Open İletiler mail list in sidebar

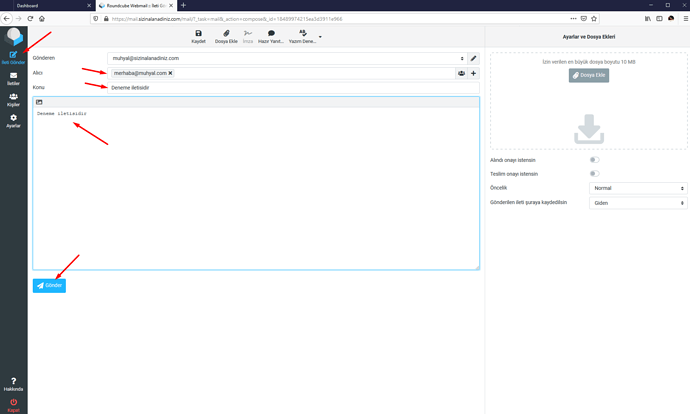(x=13, y=78)
